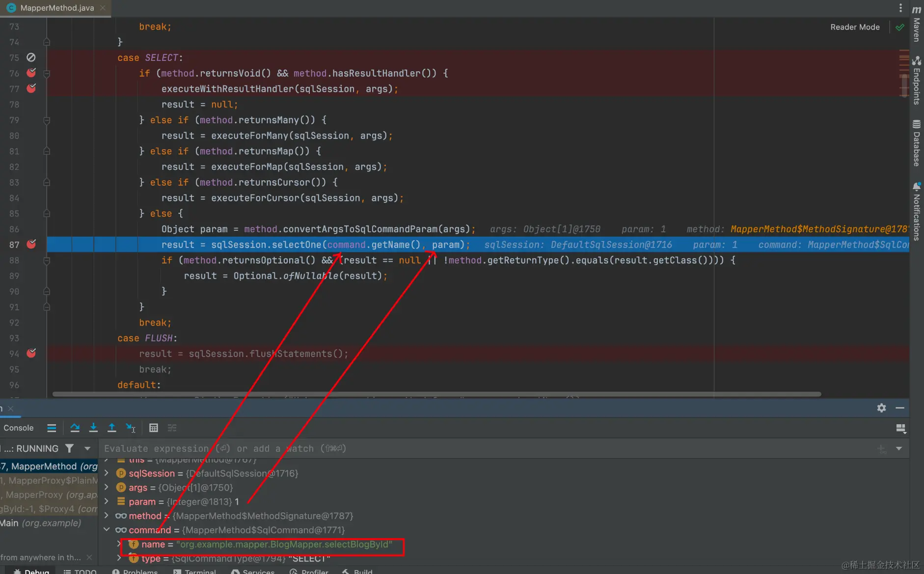This screenshot has width=924, height=574.
Task: Click the 'default:' line of code
Action: click(x=139, y=385)
